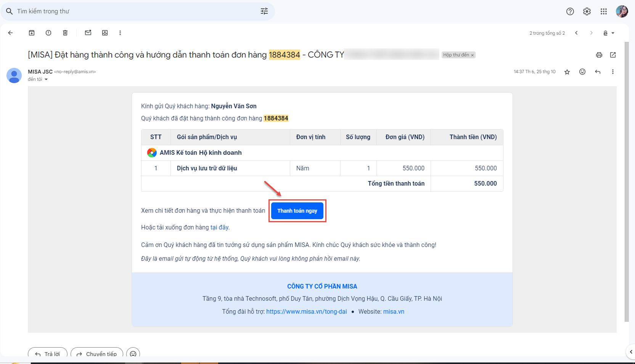Click the AMIS product logo icon
This screenshot has width=635, height=364.
152,152
